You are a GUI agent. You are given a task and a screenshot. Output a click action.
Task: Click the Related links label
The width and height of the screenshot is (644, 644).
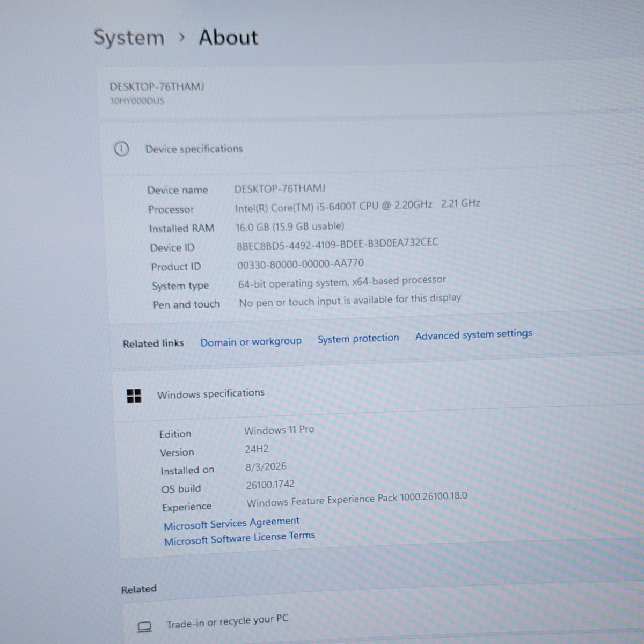pos(153,343)
